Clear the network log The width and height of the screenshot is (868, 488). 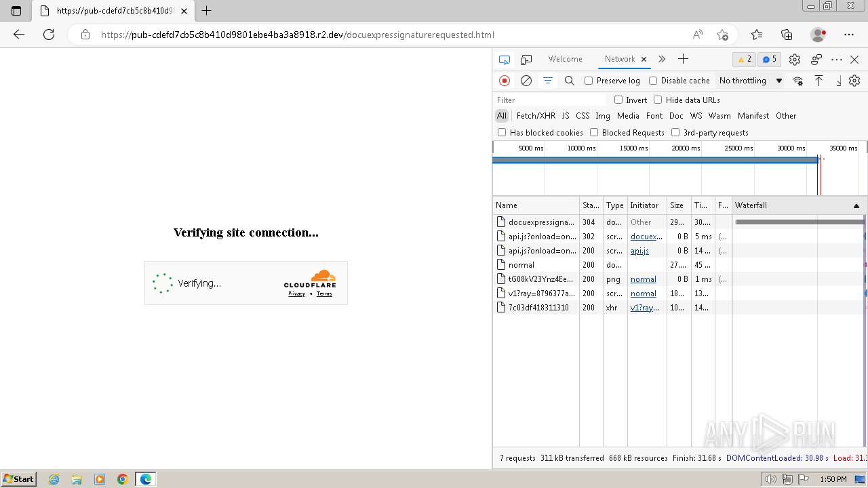point(526,81)
